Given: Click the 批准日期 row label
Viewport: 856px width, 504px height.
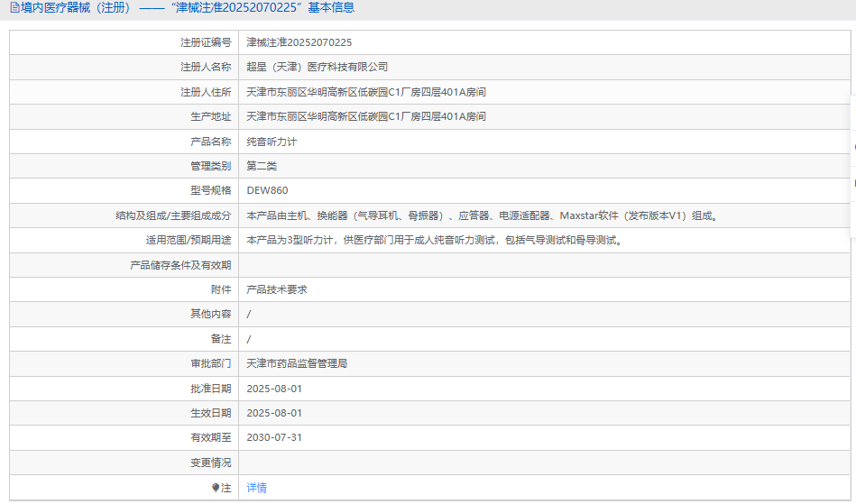Looking at the screenshot, I should pyautogui.click(x=210, y=389).
